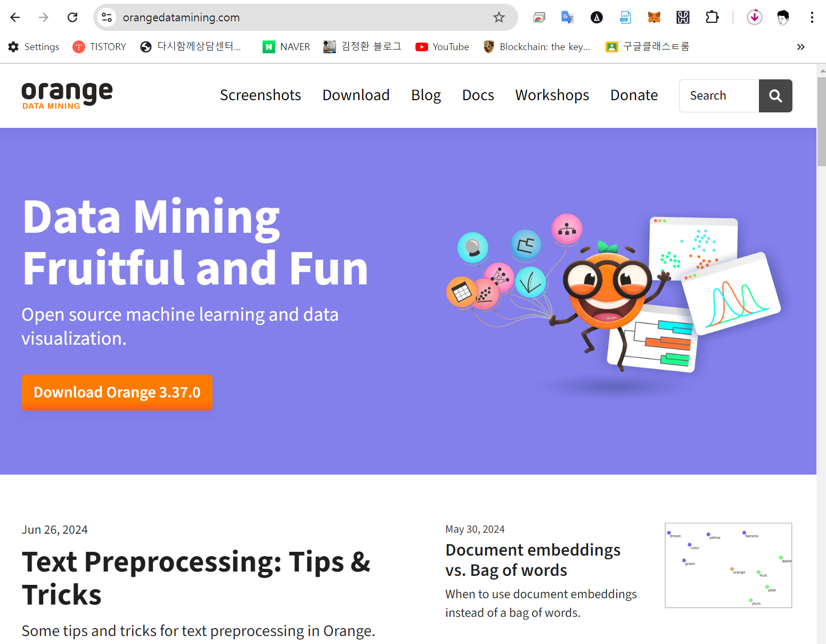The height and width of the screenshot is (644, 826).
Task: Open the cast/tab icon beside the bookmark star
Action: 539,18
